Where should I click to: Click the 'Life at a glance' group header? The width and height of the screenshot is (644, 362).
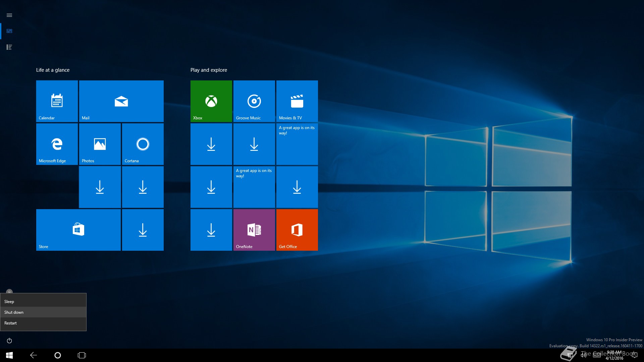(53, 70)
